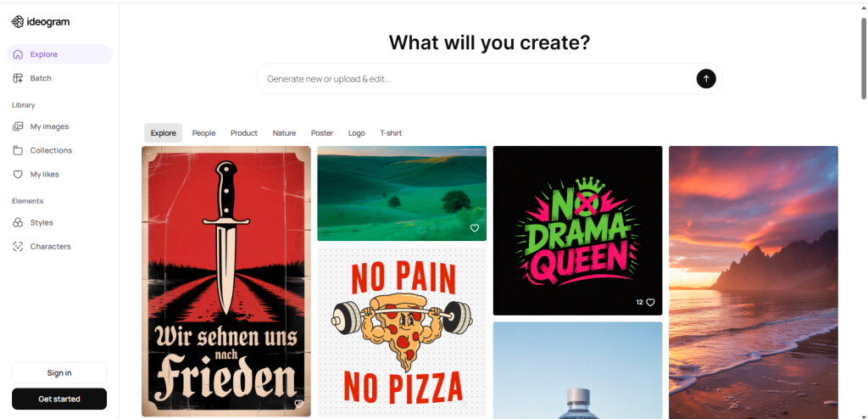Open Collections via its folder icon

click(x=18, y=150)
